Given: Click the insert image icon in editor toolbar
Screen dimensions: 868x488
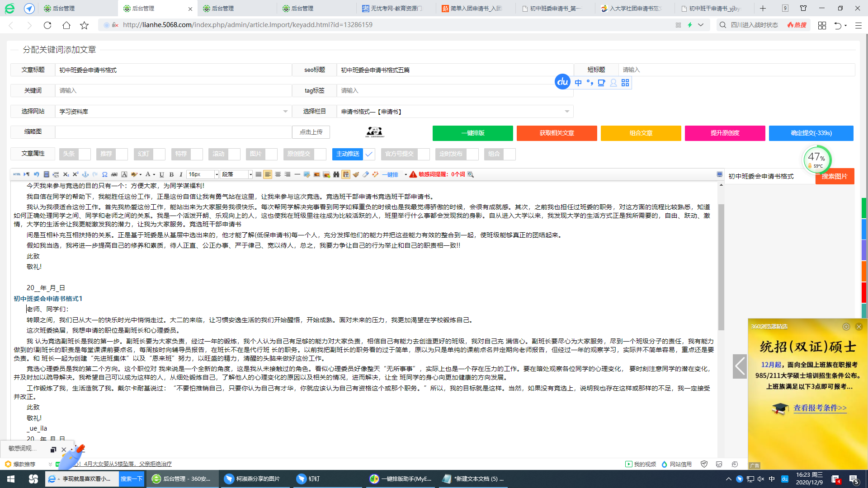Looking at the screenshot, I should click(317, 174).
